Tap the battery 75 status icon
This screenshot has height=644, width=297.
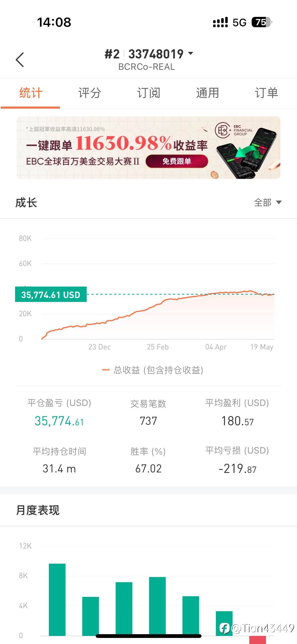pyautogui.click(x=262, y=22)
